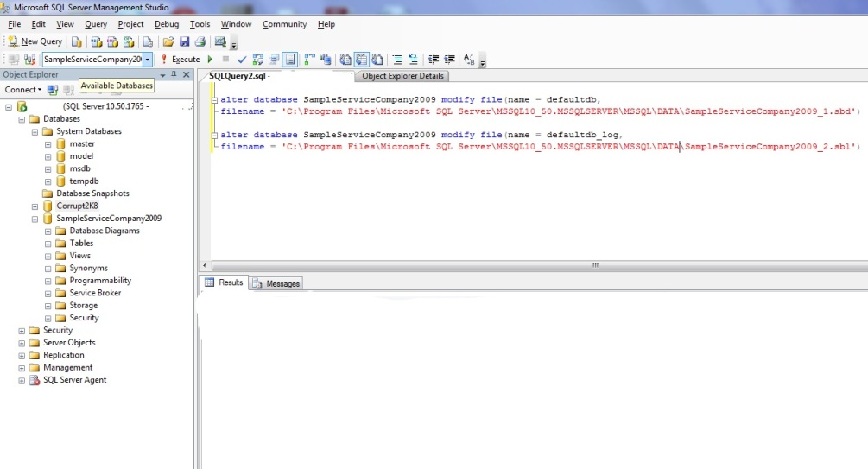Image resolution: width=868 pixels, height=469 pixels.
Task: Toggle Results to Grid mode
Action: point(361,60)
